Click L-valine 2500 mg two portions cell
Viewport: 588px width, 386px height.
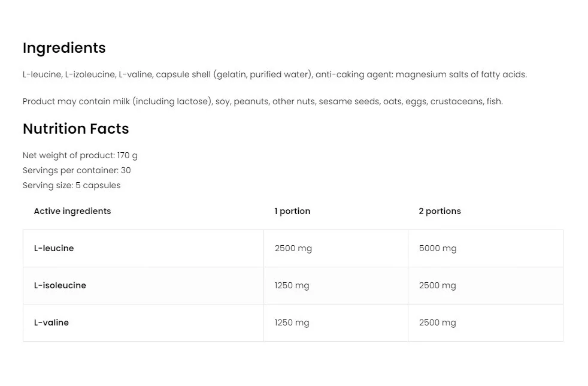coord(438,322)
